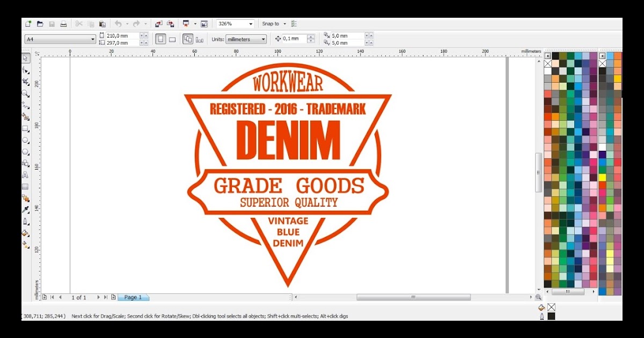Viewport: 644px width, 338px height.
Task: Apply layout to current page only
Action: (200, 39)
